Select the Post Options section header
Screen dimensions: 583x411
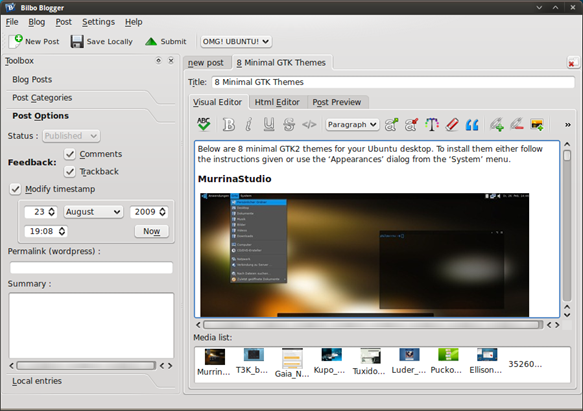click(41, 116)
